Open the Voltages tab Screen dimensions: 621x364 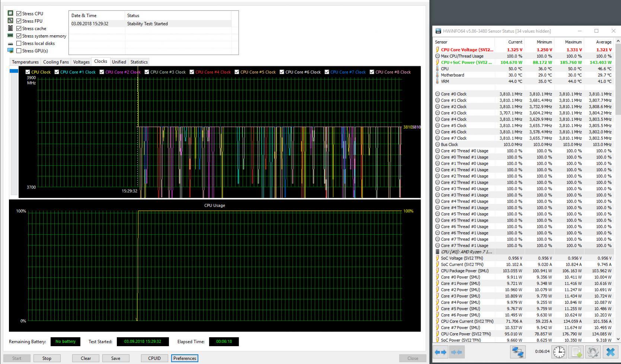click(81, 62)
